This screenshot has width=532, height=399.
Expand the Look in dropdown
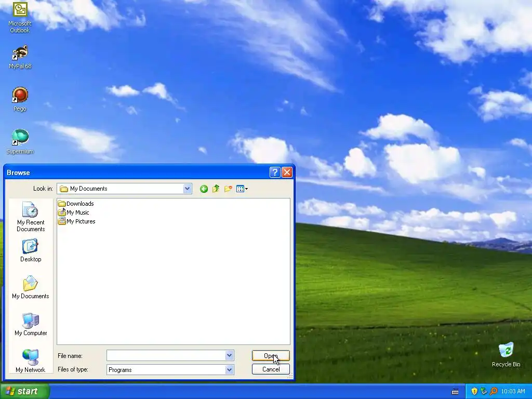click(187, 189)
